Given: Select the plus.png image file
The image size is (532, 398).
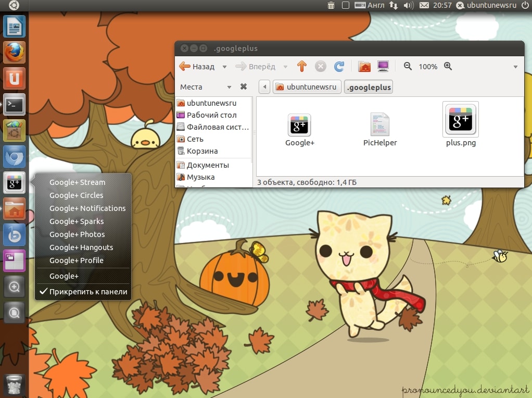Looking at the screenshot, I should (461, 125).
